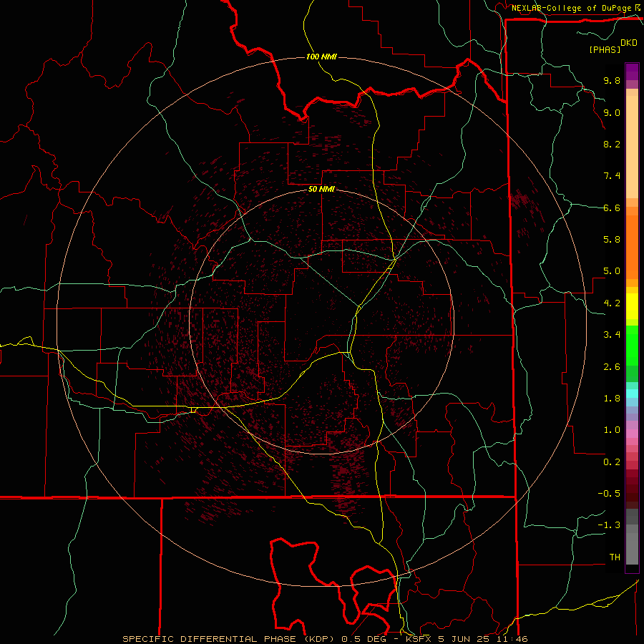Click the 7.4 value on the color scale
This screenshot has width=644, height=644.
(612, 176)
